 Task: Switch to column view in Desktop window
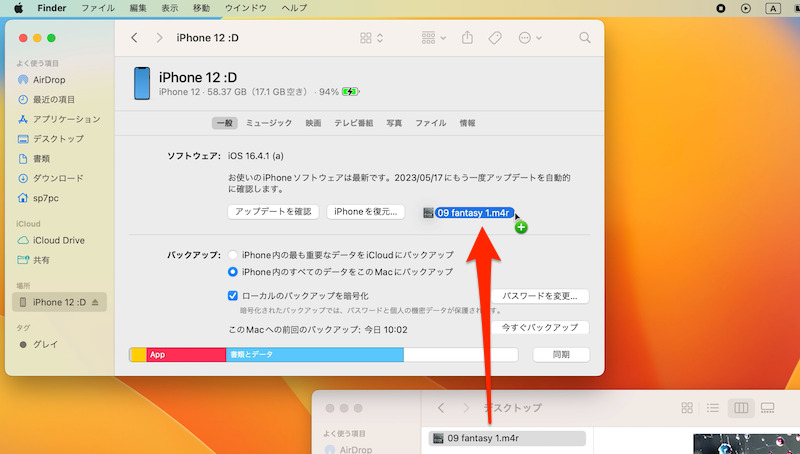(741, 408)
